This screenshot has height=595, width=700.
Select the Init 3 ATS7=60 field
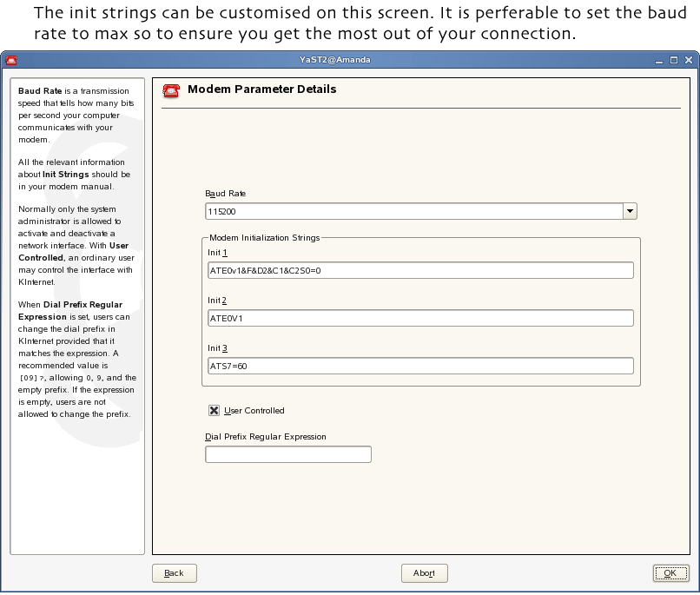click(419, 367)
